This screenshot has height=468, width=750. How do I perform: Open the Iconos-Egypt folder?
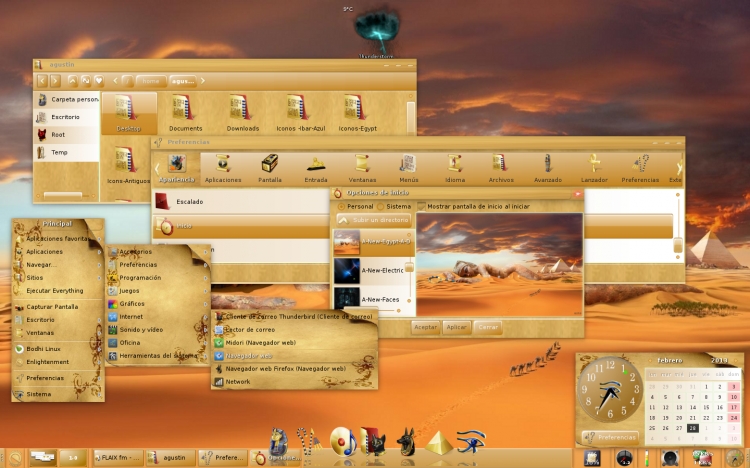click(x=357, y=113)
